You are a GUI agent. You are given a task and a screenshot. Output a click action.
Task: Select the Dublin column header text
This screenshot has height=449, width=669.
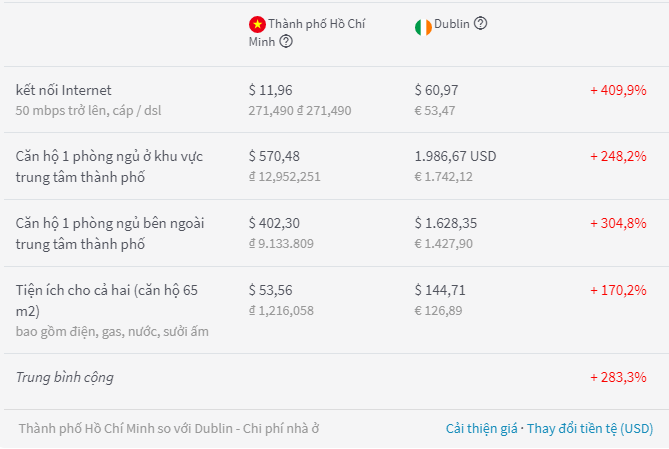[x=452, y=23]
